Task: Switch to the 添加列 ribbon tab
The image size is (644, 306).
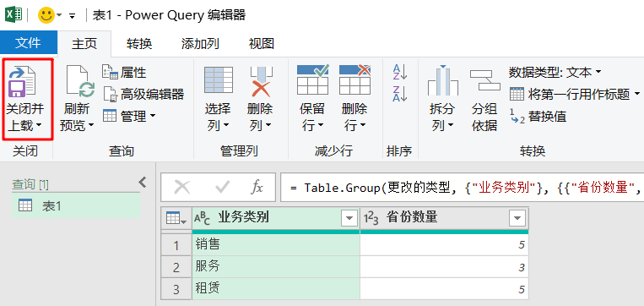Action: pyautogui.click(x=199, y=43)
